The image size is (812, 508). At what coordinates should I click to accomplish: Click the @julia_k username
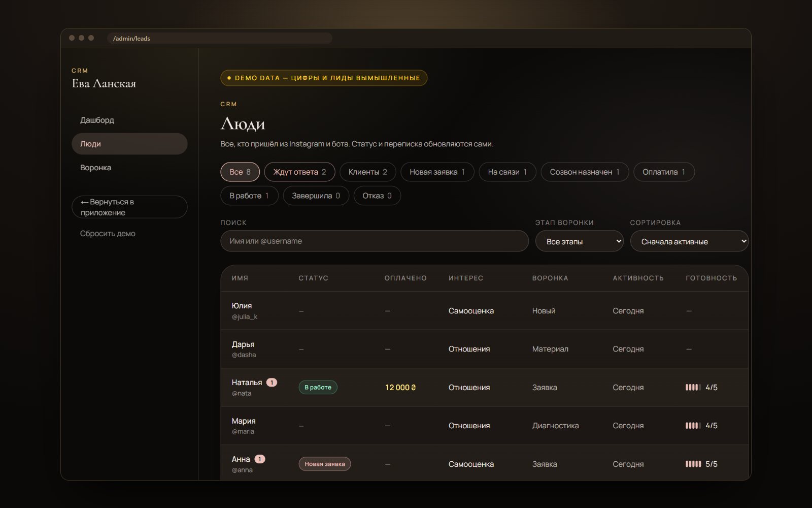click(x=245, y=316)
